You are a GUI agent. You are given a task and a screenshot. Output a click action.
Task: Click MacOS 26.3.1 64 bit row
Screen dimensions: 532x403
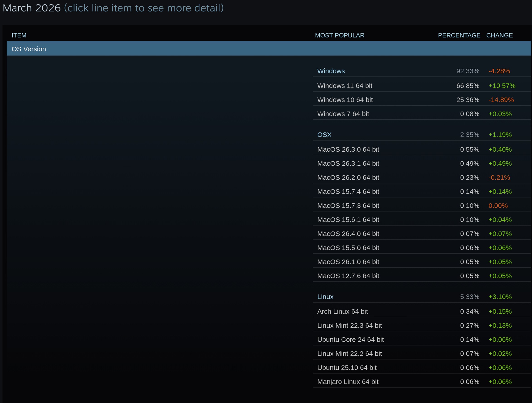click(x=348, y=163)
